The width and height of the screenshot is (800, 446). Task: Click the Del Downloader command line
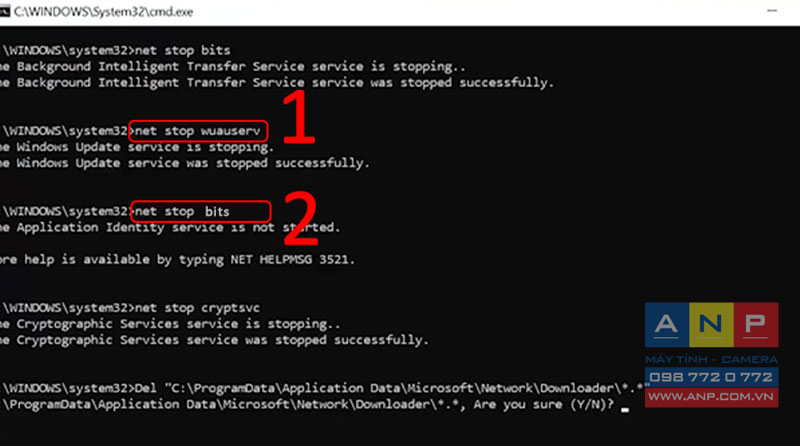click(324, 388)
